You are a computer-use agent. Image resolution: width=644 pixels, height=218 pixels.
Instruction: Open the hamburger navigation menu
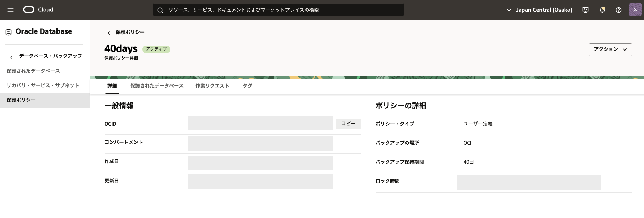pyautogui.click(x=10, y=10)
